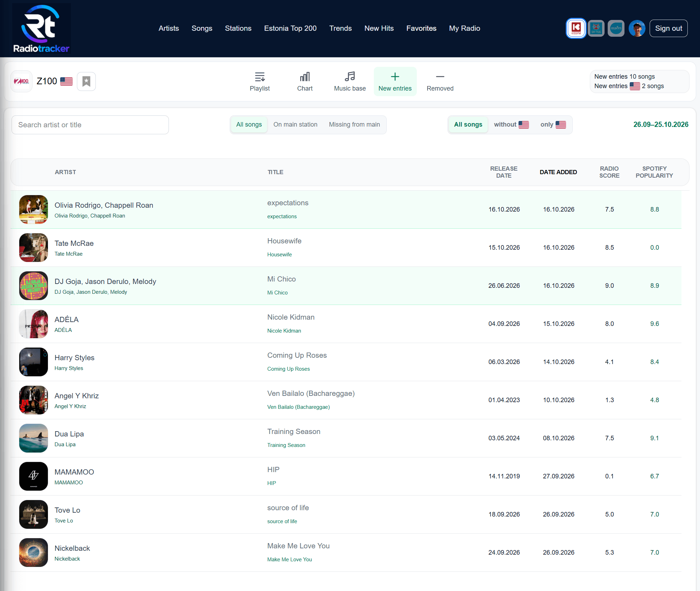Focus the Search artist or title field
This screenshot has height=591, width=700.
(90, 125)
